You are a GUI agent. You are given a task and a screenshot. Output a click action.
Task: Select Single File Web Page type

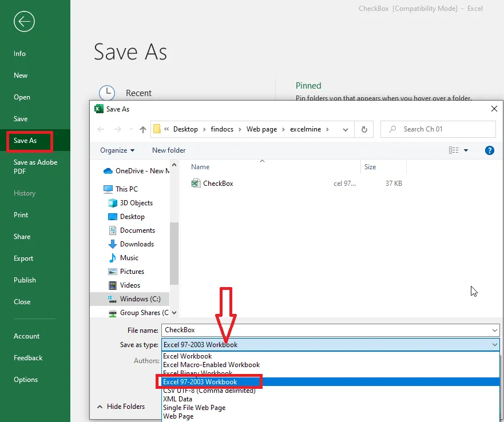click(x=331, y=408)
